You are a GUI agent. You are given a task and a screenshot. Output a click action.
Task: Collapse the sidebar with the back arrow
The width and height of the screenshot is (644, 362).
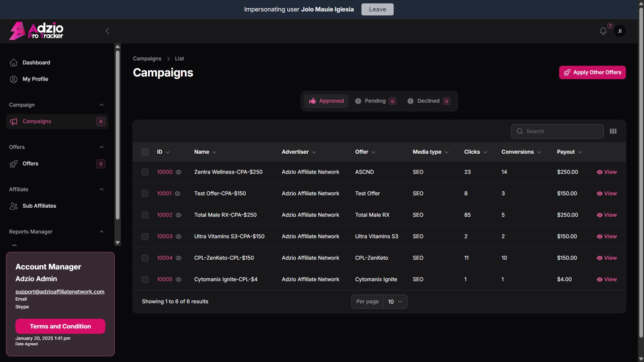[x=107, y=31]
